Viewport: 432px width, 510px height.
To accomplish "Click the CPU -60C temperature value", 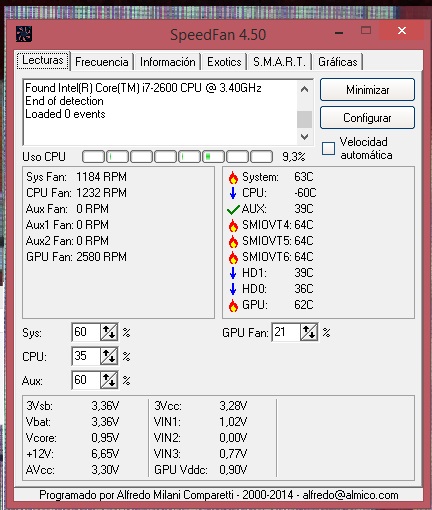I will click(x=305, y=193).
